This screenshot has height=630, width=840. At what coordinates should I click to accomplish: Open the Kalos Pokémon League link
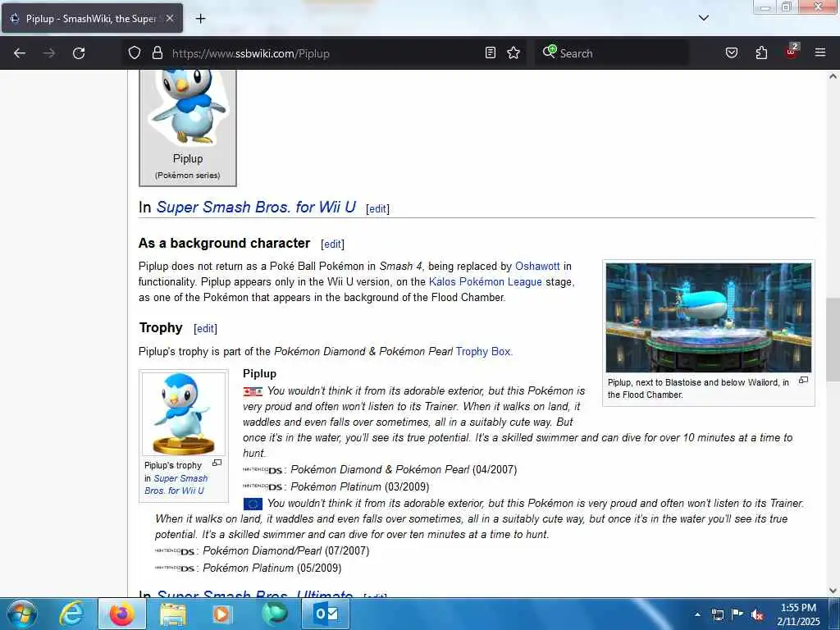[486, 282]
